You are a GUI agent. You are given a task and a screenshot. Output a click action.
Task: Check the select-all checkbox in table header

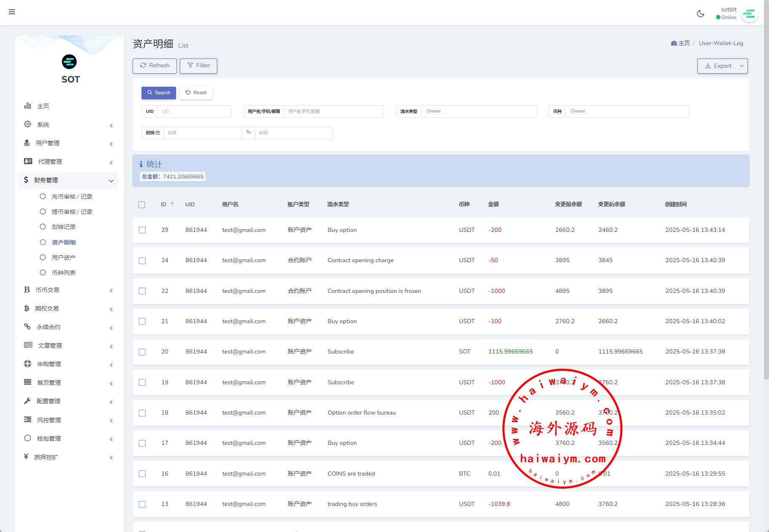[x=142, y=205]
